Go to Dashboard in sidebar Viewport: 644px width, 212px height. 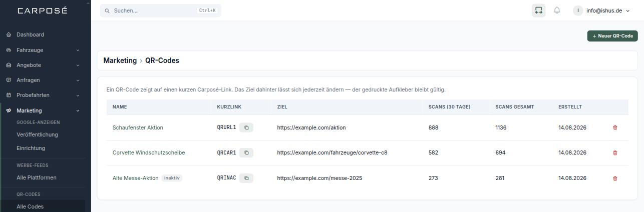click(x=30, y=34)
